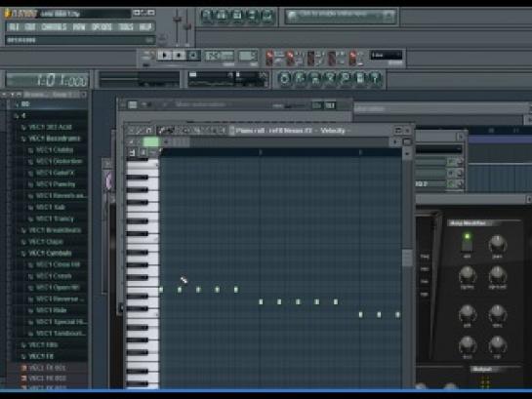The height and width of the screenshot is (399, 532).
Task: Click the knob beside the Amp Modifier switch
Action: coord(498,244)
